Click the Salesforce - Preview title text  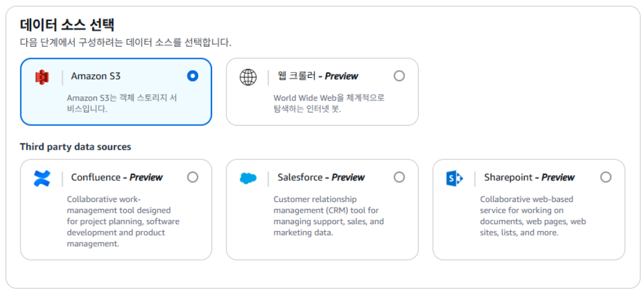click(321, 177)
